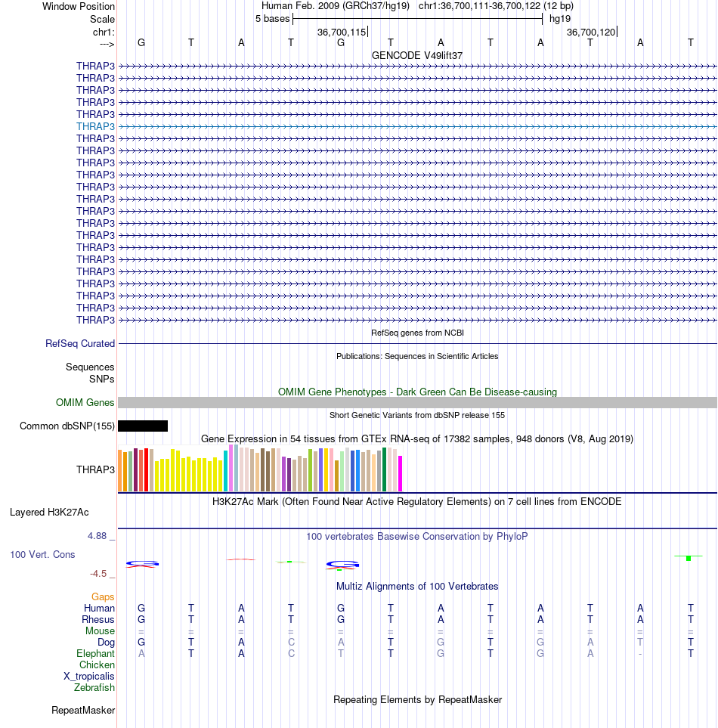The image size is (718, 728).
Task: Click the Human alignment row label
Action: click(x=99, y=609)
